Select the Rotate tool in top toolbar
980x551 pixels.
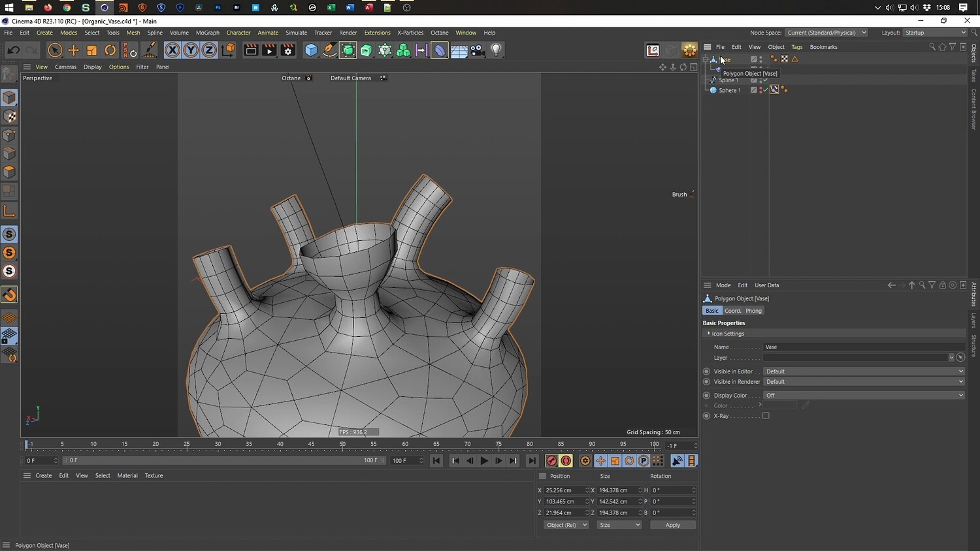coord(110,50)
